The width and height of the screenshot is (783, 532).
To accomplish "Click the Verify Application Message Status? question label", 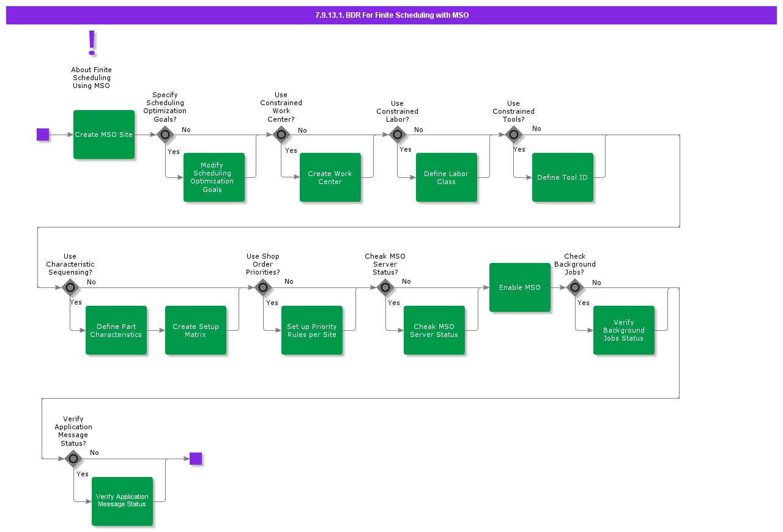I will 73,431.
